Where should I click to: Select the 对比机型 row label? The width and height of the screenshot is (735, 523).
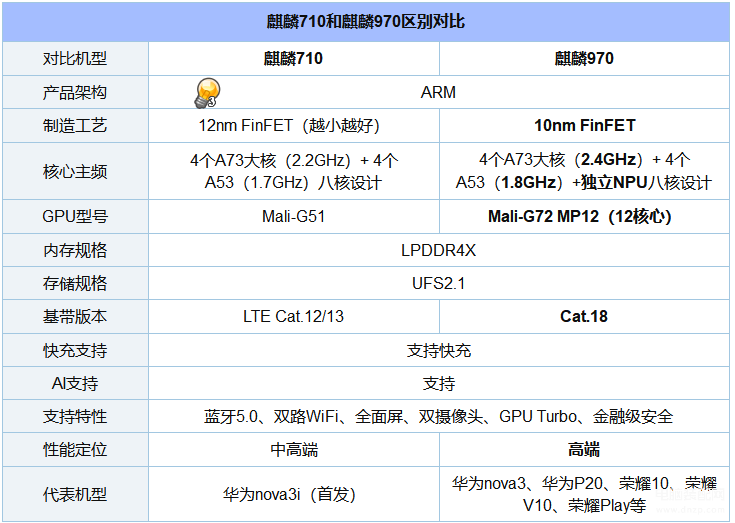[x=75, y=59]
